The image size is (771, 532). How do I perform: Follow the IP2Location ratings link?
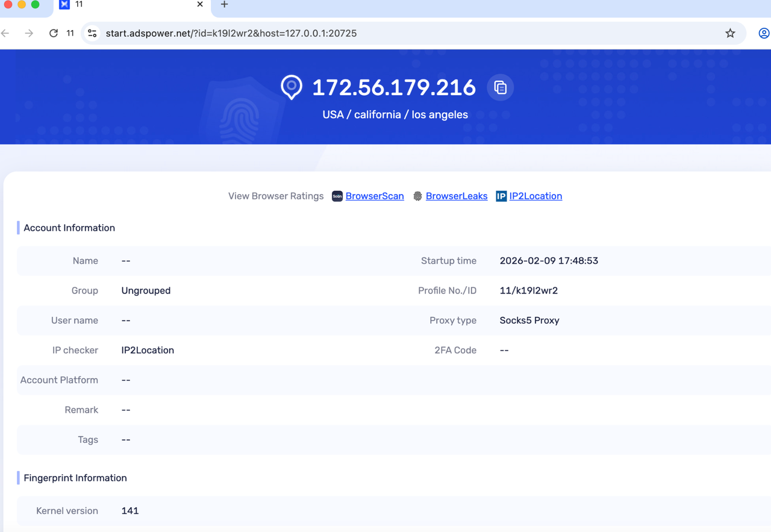(535, 196)
